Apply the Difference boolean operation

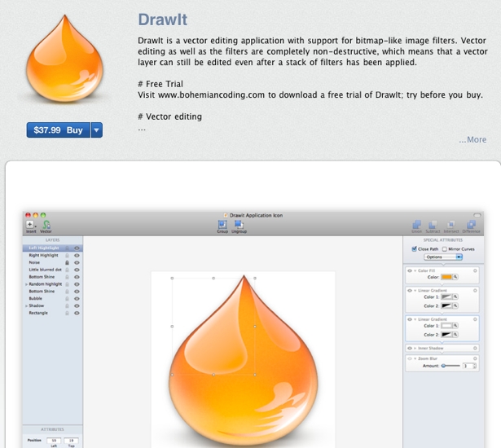472,227
